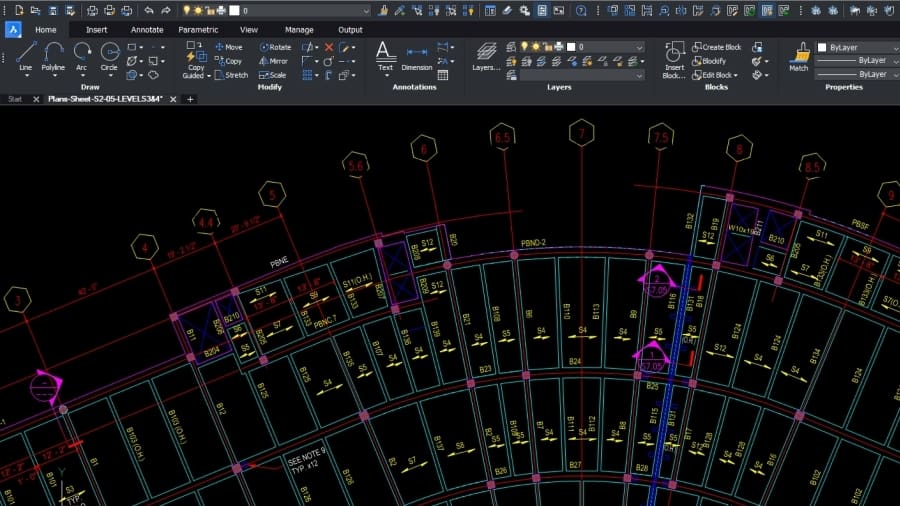Click the red X Erase icon
900x506 pixels.
pyautogui.click(x=329, y=47)
